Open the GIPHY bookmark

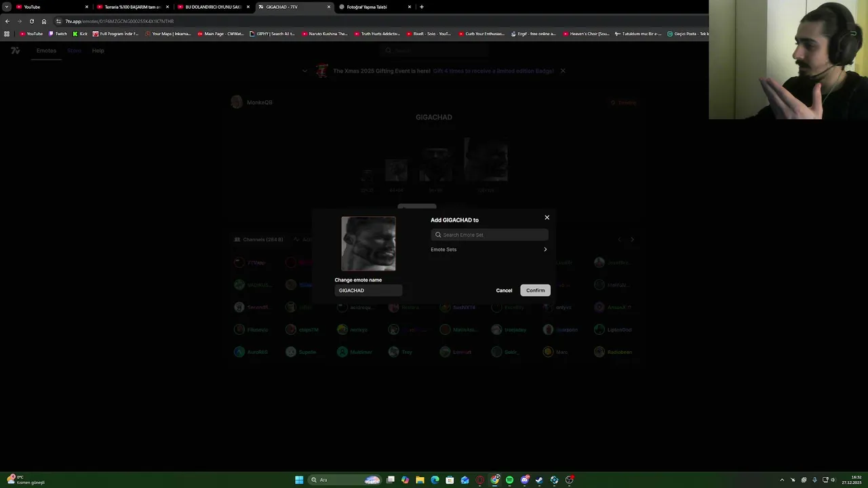[x=272, y=34]
